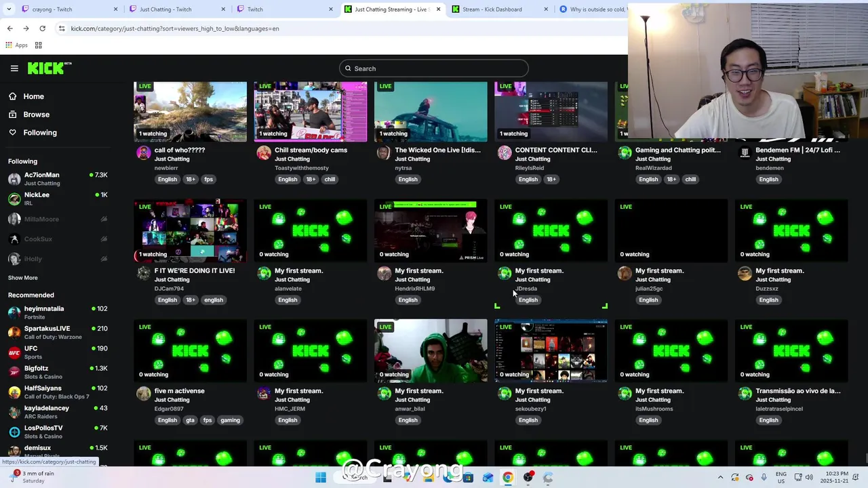Click DJCam794 streamer avatar
Image resolution: width=868 pixels, height=488 pixels.
[144, 273]
